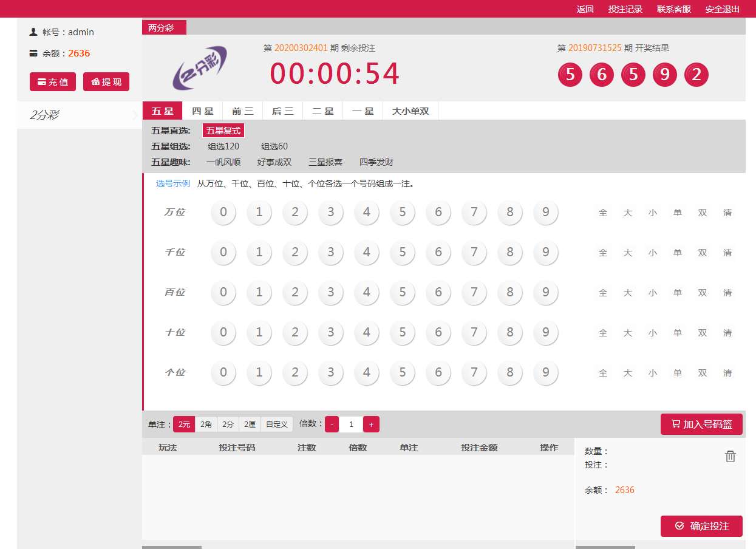Image resolution: width=756 pixels, height=549 pixels.
Task: Select the 好事成双 play type
Action: click(x=274, y=162)
